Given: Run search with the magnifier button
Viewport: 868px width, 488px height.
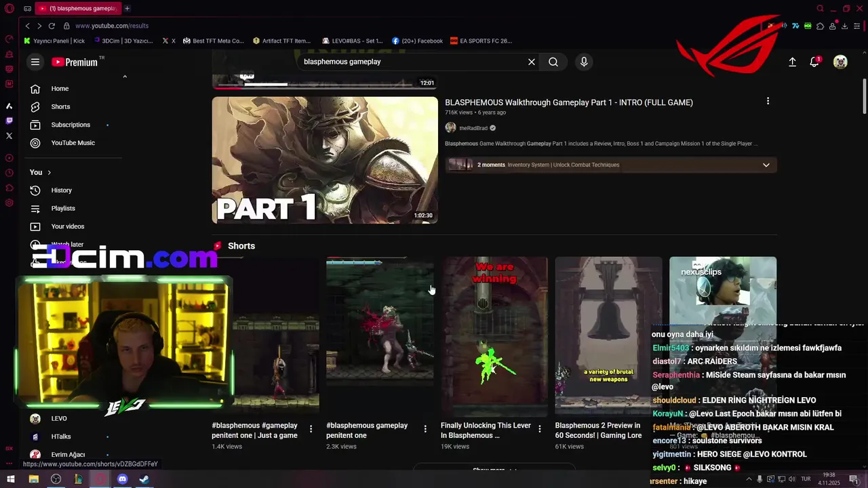Looking at the screenshot, I should pos(553,62).
